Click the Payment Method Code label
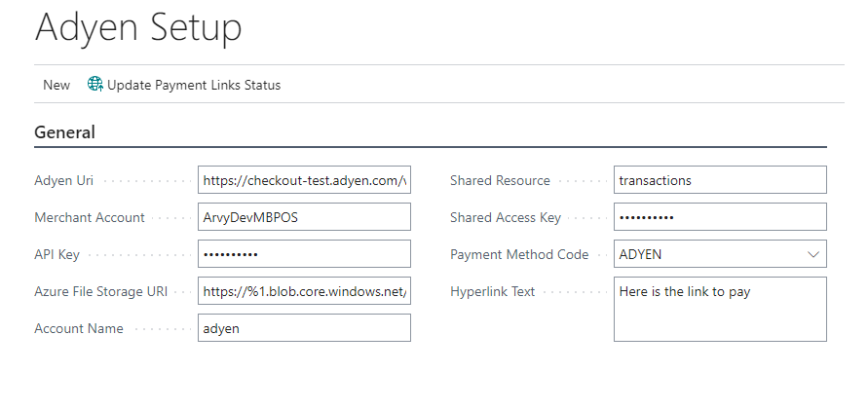868x409 pixels. coord(519,254)
